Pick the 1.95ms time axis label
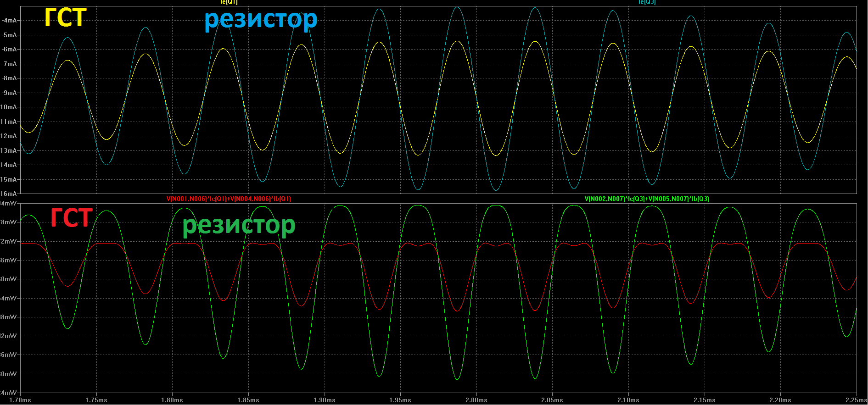 pos(400,400)
